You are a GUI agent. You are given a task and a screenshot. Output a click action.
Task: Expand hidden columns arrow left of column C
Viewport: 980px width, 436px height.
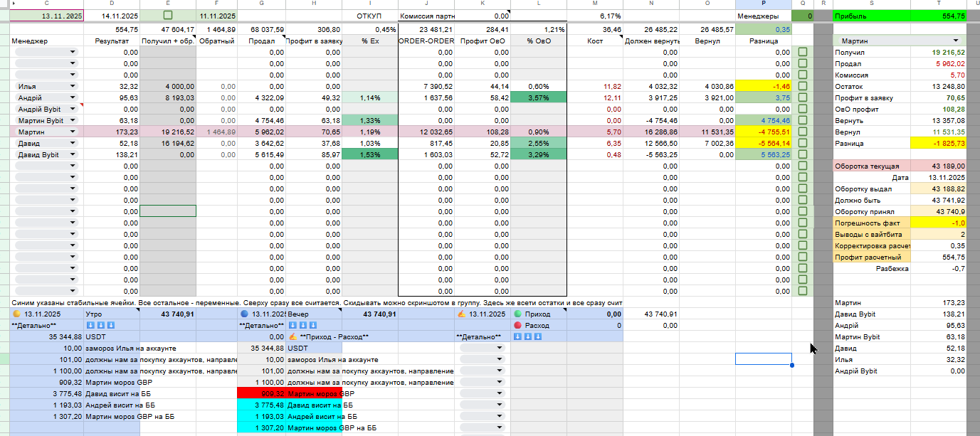coord(15,4)
